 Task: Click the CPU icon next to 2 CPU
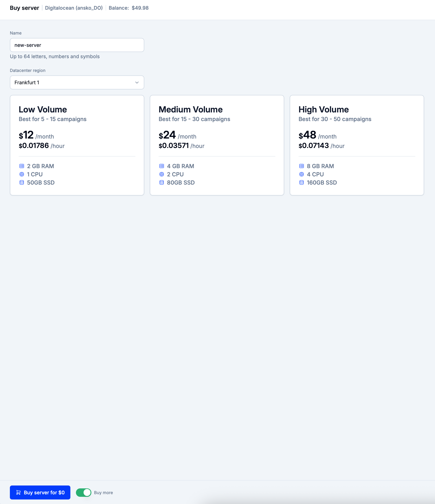point(162,174)
